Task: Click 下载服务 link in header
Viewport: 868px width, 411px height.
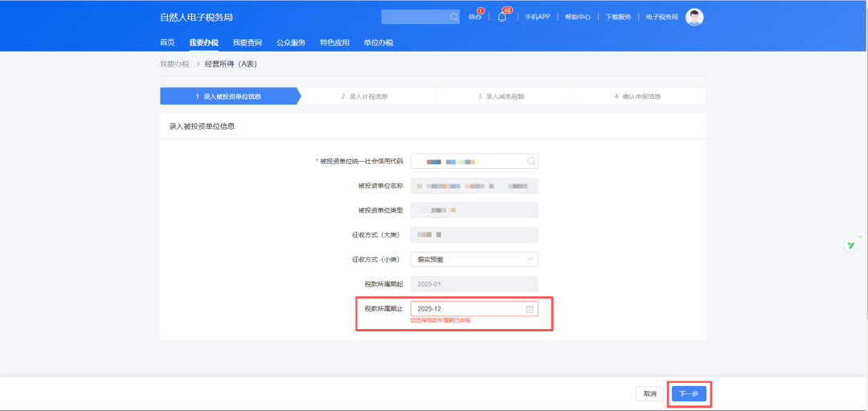Action: (618, 17)
